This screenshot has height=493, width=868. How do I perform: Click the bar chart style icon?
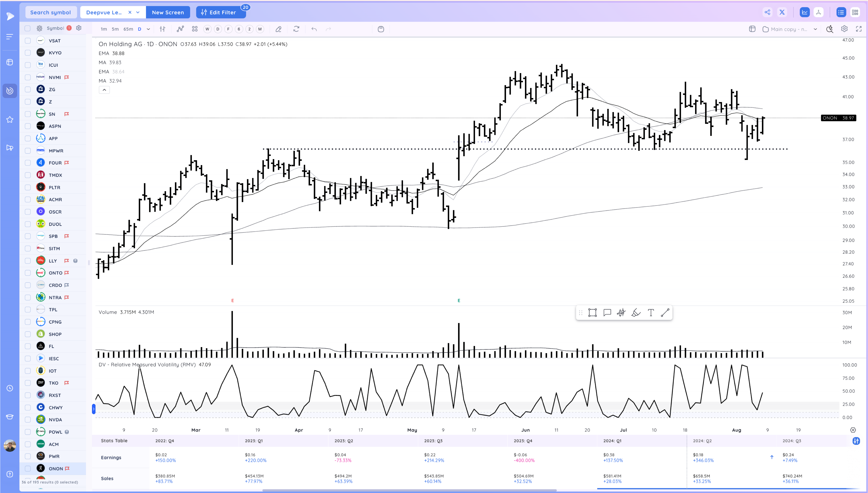[163, 29]
